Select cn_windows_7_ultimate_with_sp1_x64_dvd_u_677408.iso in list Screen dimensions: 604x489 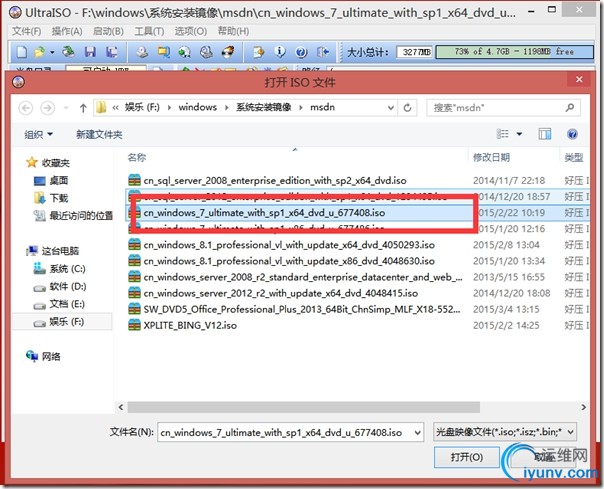[x=264, y=213]
